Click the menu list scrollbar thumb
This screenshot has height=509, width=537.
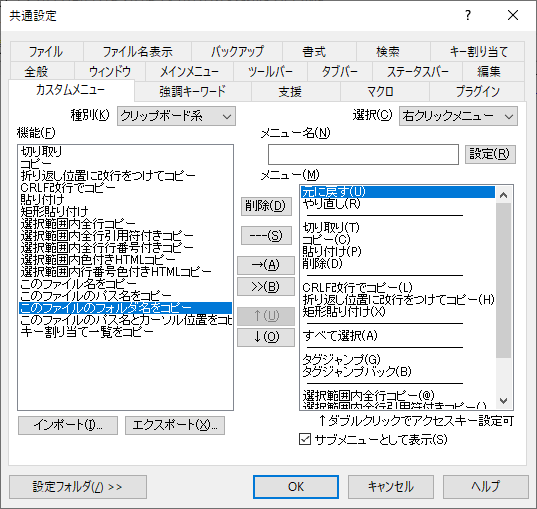[503, 281]
